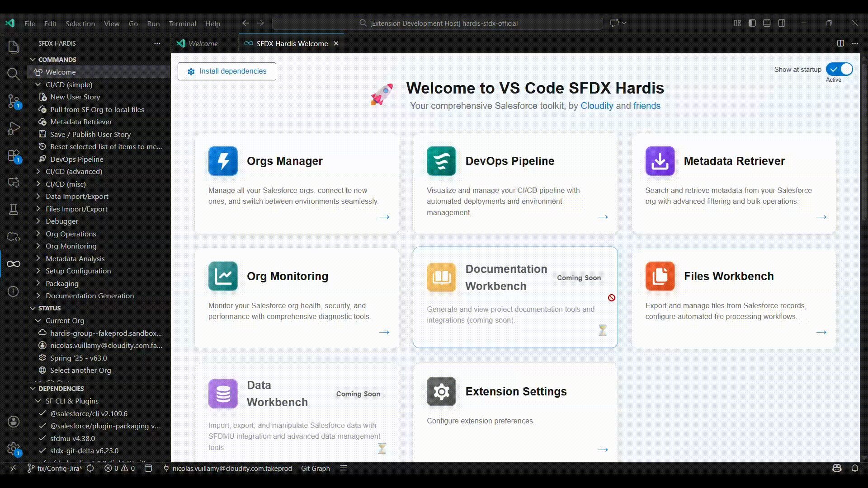This screenshot has width=868, height=488.
Task: Toggle primary side bar layout button
Action: [x=752, y=23]
